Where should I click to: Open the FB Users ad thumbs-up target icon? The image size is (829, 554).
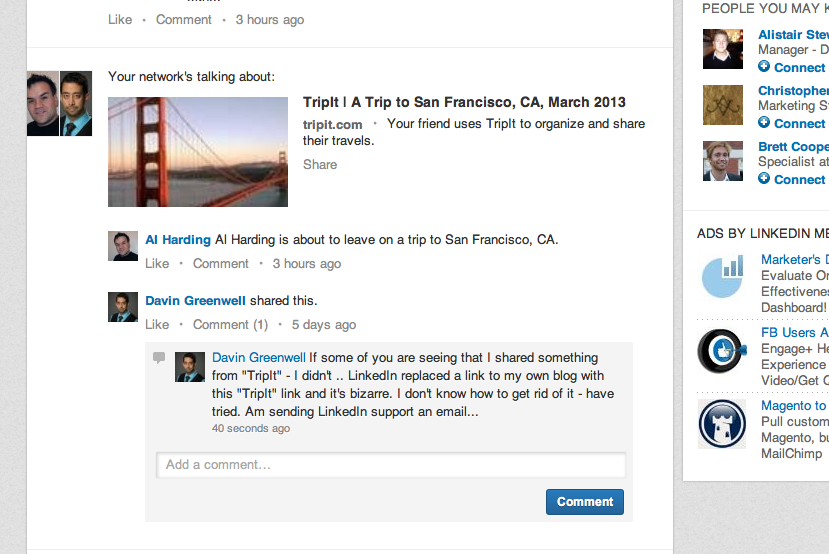coord(722,351)
